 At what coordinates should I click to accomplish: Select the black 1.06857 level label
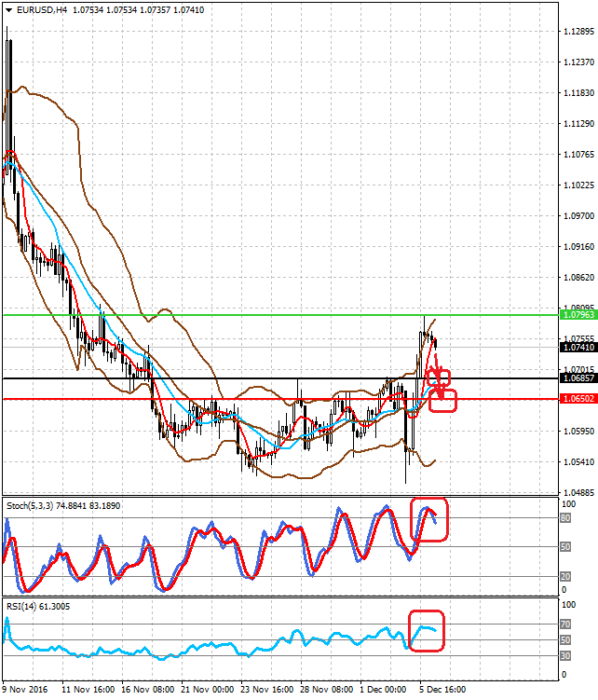click(578, 378)
